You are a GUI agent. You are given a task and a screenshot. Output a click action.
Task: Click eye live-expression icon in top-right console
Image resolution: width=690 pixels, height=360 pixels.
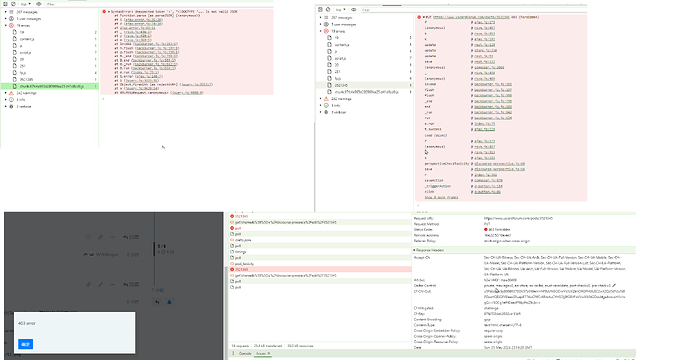tap(353, 9)
